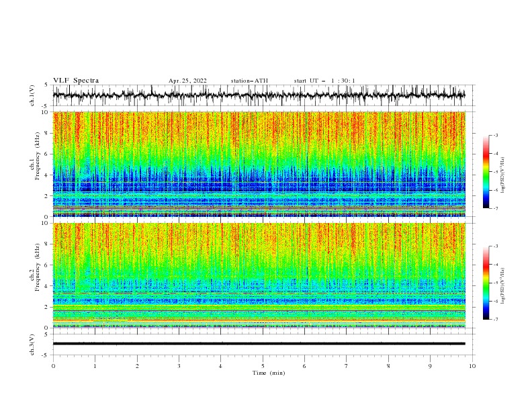Click the ch.3 flat voltage trace
532x411 pixels.
pos(259,344)
